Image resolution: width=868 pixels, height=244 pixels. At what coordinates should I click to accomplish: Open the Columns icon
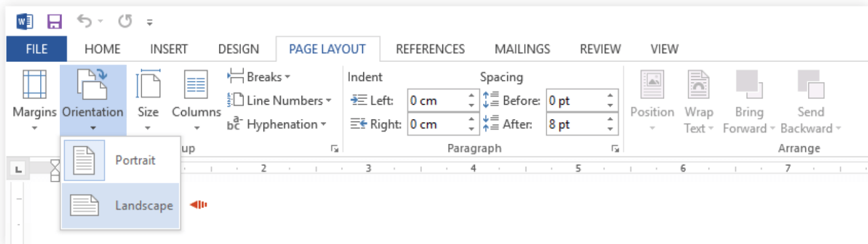pyautogui.click(x=196, y=100)
